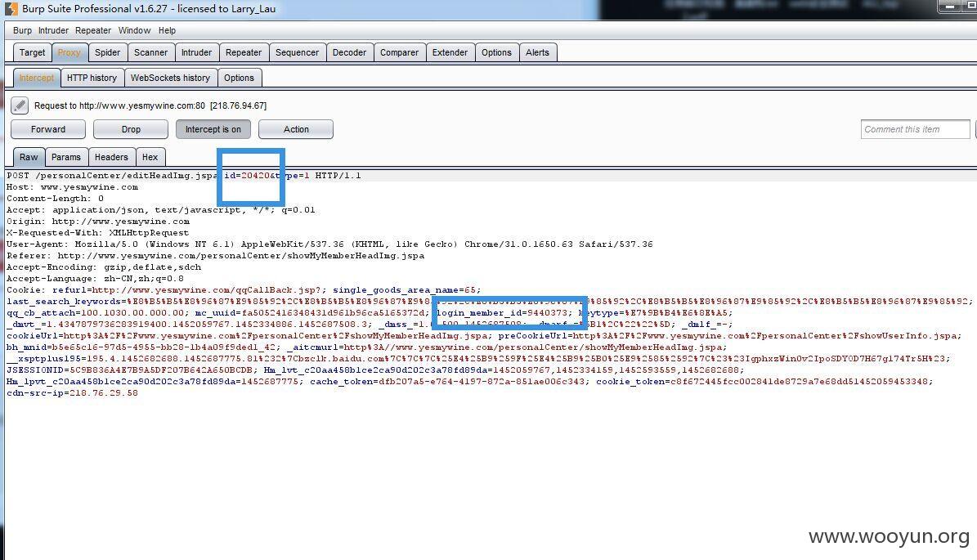This screenshot has height=560, width=977.
Task: Switch to the Hex request tab
Action: [150, 157]
